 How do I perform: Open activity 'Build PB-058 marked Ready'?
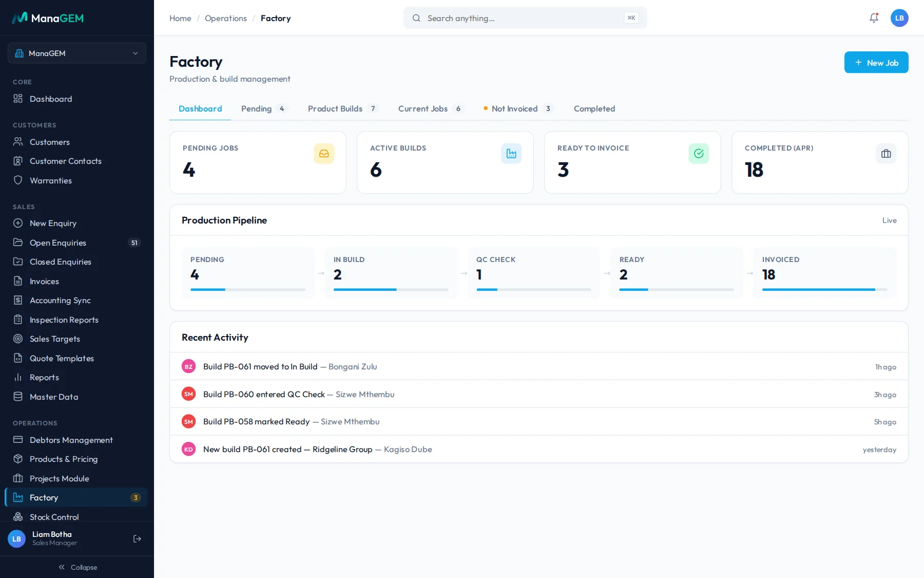coord(539,422)
